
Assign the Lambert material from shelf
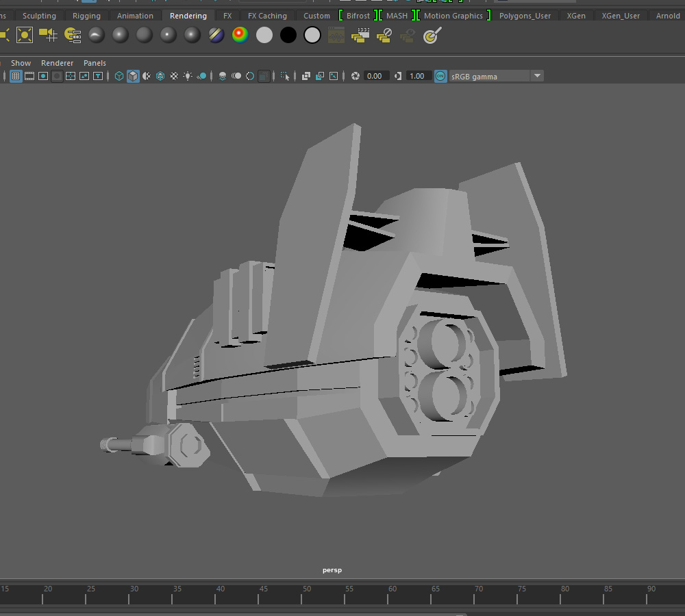(145, 35)
